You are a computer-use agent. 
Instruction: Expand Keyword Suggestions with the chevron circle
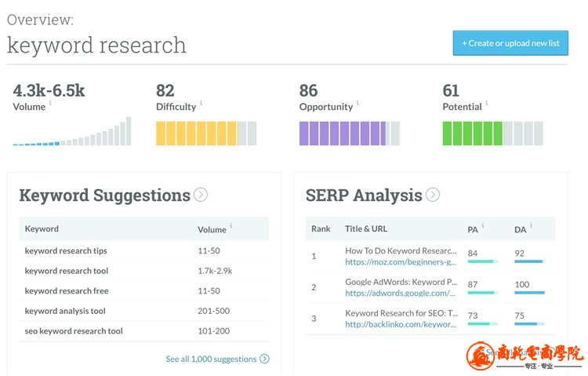coord(201,195)
